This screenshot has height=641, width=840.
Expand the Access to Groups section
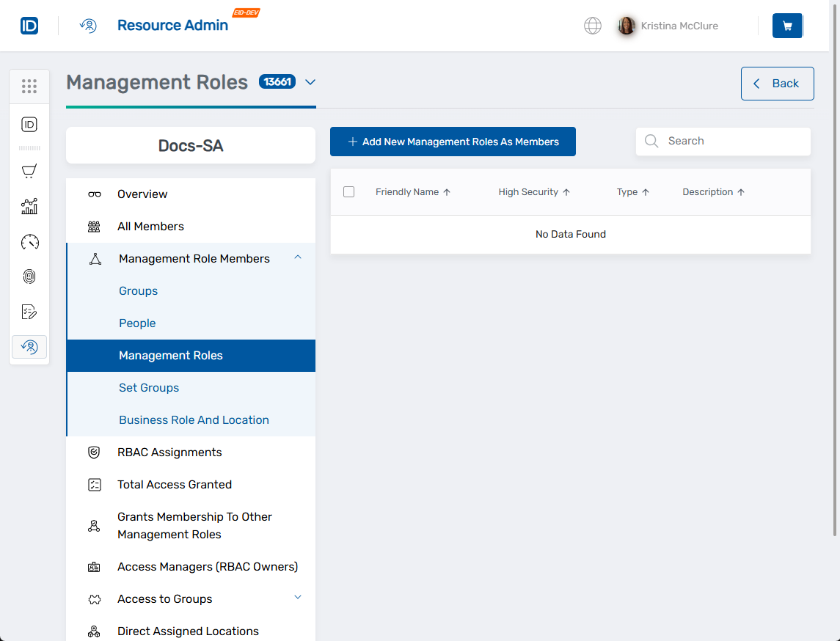coord(298,598)
